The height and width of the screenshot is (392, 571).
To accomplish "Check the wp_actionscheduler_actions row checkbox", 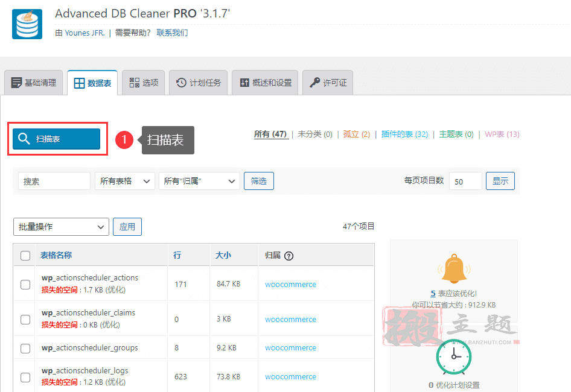I will coord(25,284).
